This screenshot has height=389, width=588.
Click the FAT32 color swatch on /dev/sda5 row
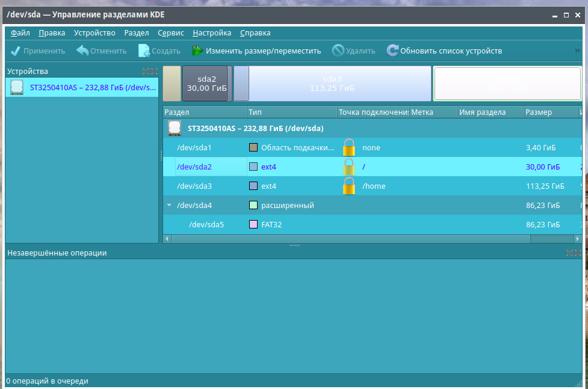tap(253, 224)
